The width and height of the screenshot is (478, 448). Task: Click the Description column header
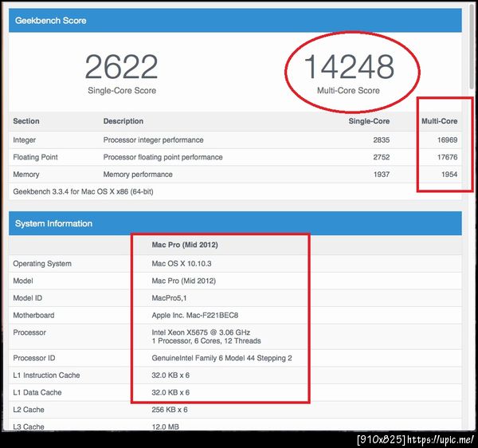pyautogui.click(x=123, y=121)
